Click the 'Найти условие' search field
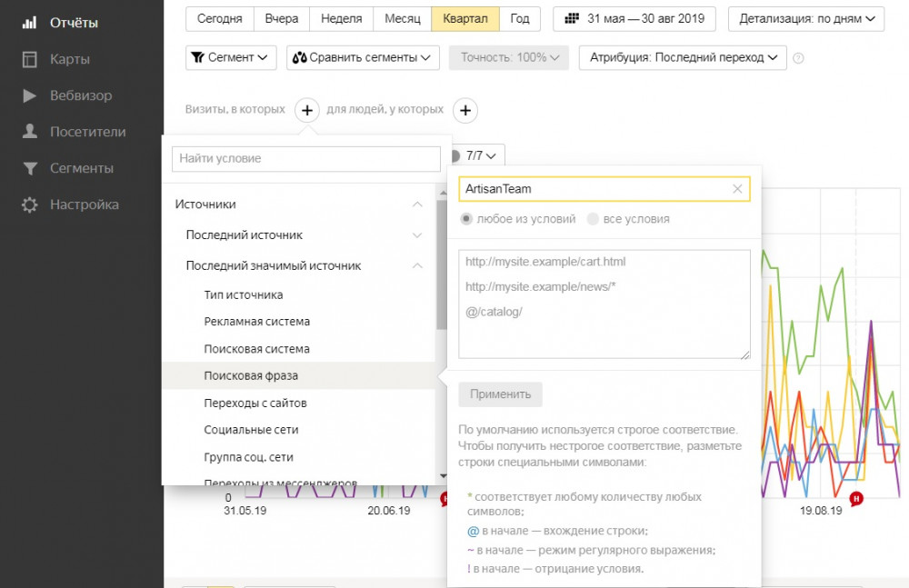The image size is (909, 588). (306, 158)
